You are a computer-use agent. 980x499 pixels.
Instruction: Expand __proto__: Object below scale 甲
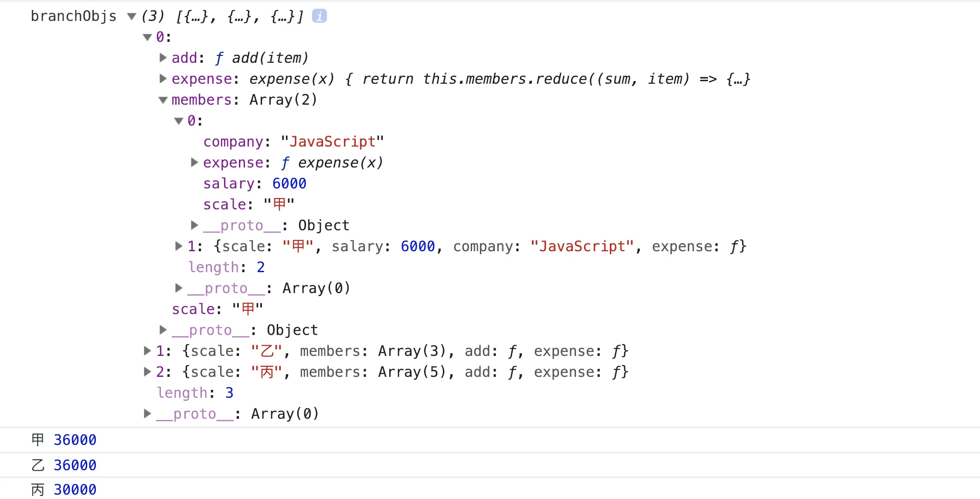pyautogui.click(x=163, y=330)
